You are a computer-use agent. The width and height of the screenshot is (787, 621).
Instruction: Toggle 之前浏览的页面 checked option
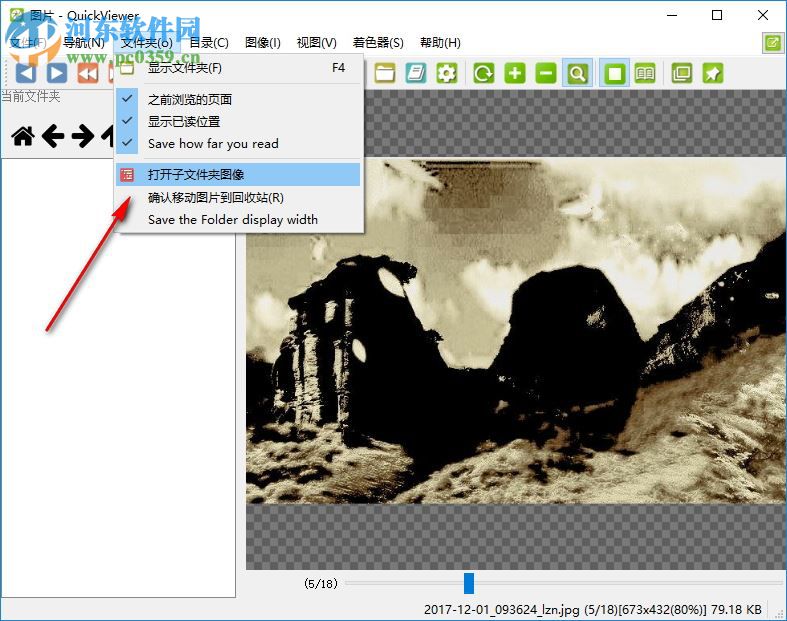click(x=238, y=99)
